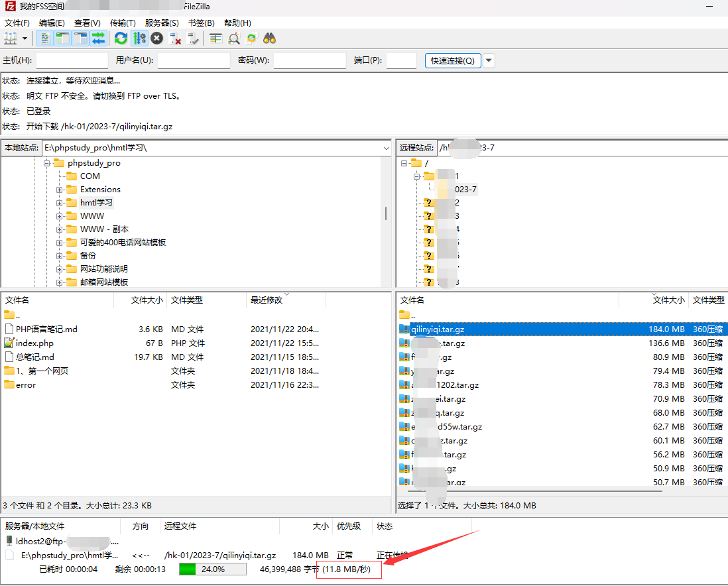
Task: Sort local files by 最近修改 column
Action: click(286, 300)
